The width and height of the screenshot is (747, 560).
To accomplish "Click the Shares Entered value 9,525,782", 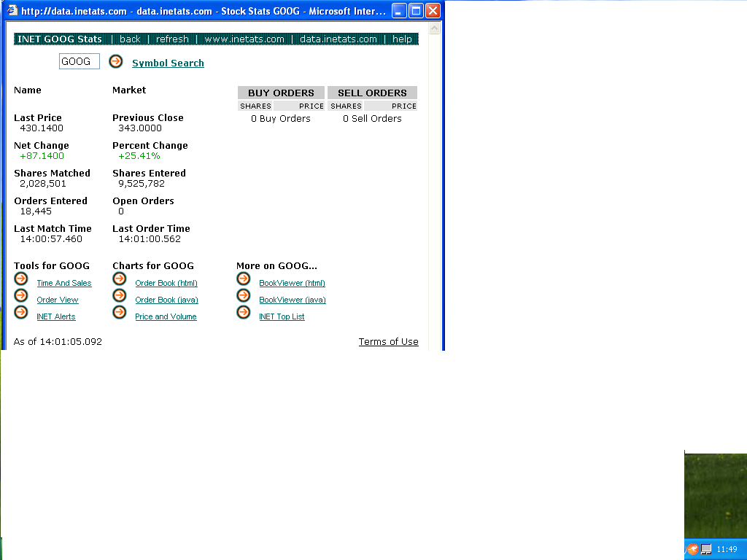I will pos(142,183).
